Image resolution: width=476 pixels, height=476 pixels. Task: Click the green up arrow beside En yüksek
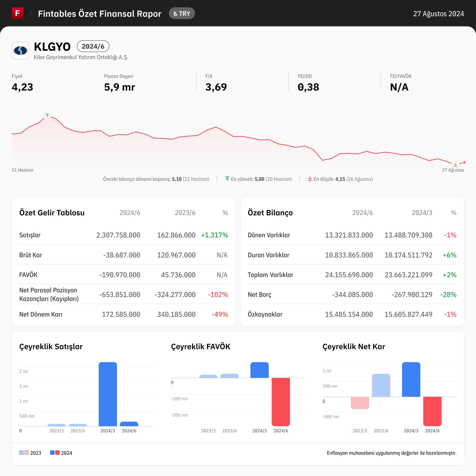coord(227,179)
